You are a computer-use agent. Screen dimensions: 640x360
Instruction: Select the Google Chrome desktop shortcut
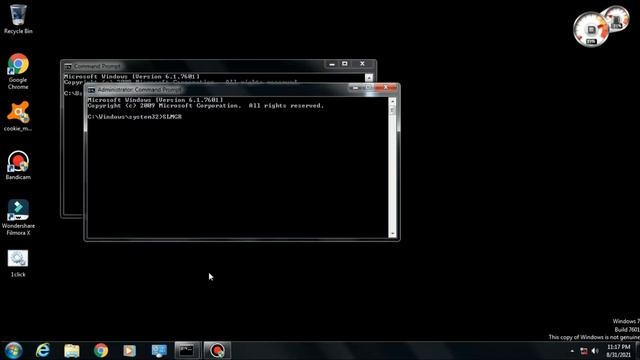click(18, 71)
